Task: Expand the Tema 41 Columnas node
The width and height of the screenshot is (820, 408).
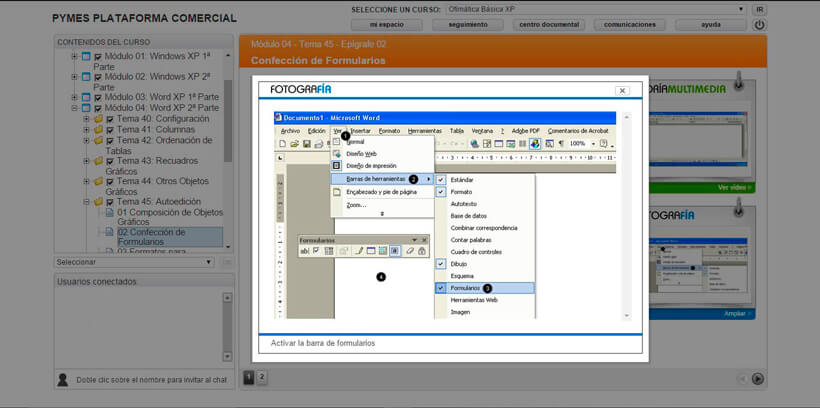Action: click(x=86, y=129)
